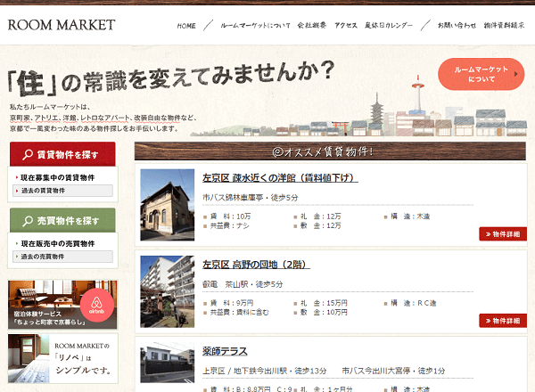Open the 左京区 疎水近くの洋館 listing title
Screen dimensions: 535x392
tap(280, 177)
